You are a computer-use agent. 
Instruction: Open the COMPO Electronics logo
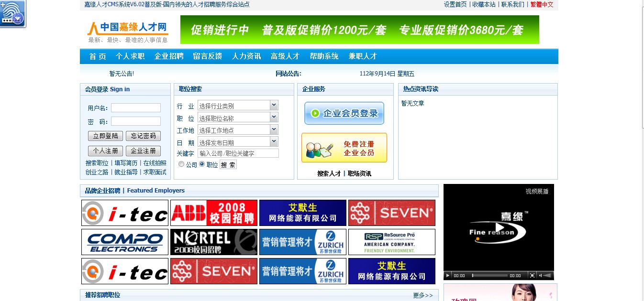[x=125, y=242]
